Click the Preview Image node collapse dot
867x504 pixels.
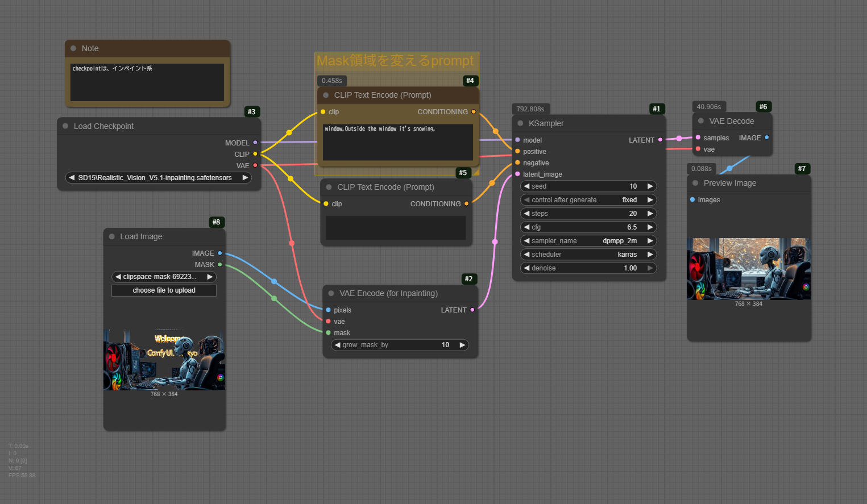(695, 183)
